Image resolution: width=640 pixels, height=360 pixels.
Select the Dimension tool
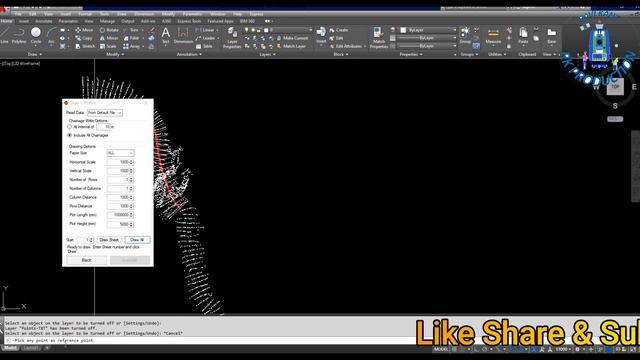coord(183,35)
